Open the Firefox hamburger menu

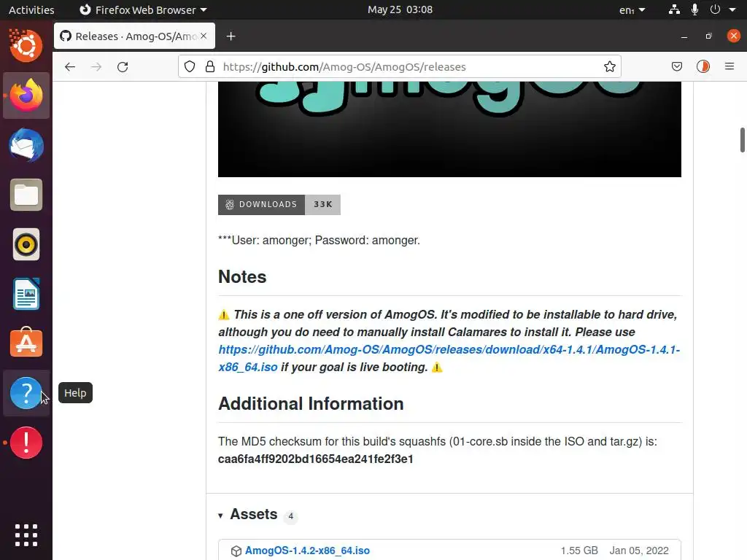click(x=729, y=66)
